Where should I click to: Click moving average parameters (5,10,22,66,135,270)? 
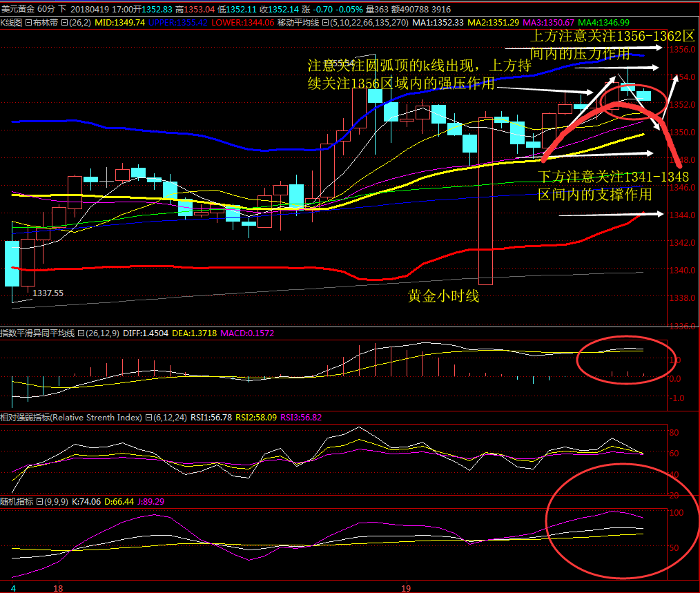pyautogui.click(x=365, y=23)
